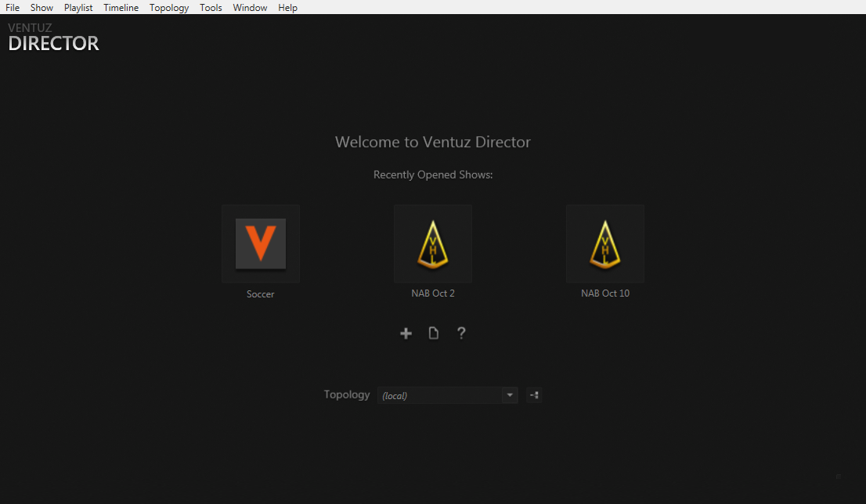Open the NAB Oct 2 show thumbnail

(433, 243)
